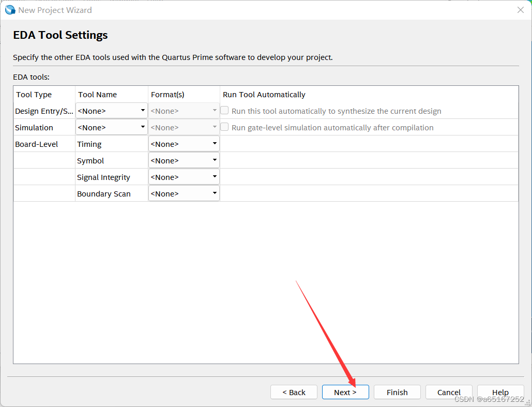Open Help for EDA Tool Settings
The image size is (532, 407).
(500, 392)
